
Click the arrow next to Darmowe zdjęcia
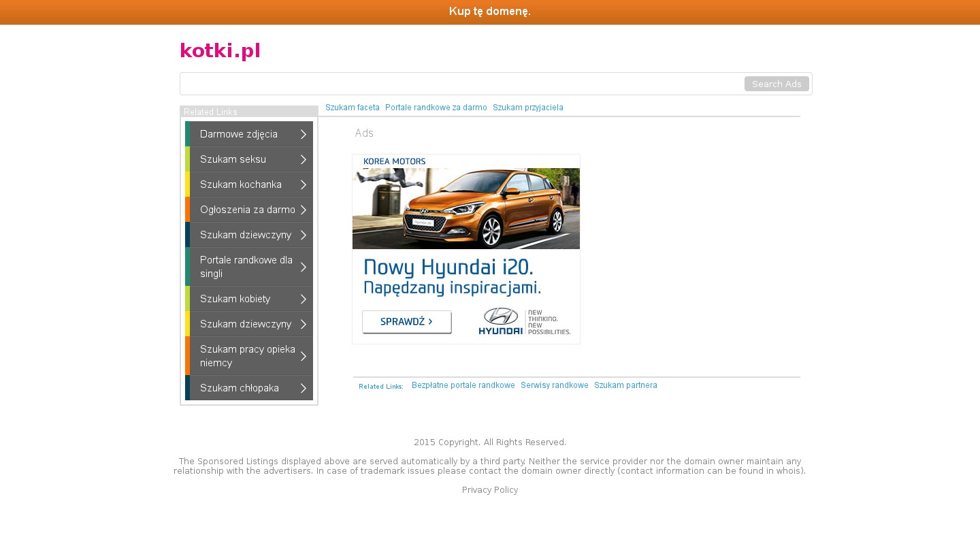point(304,135)
